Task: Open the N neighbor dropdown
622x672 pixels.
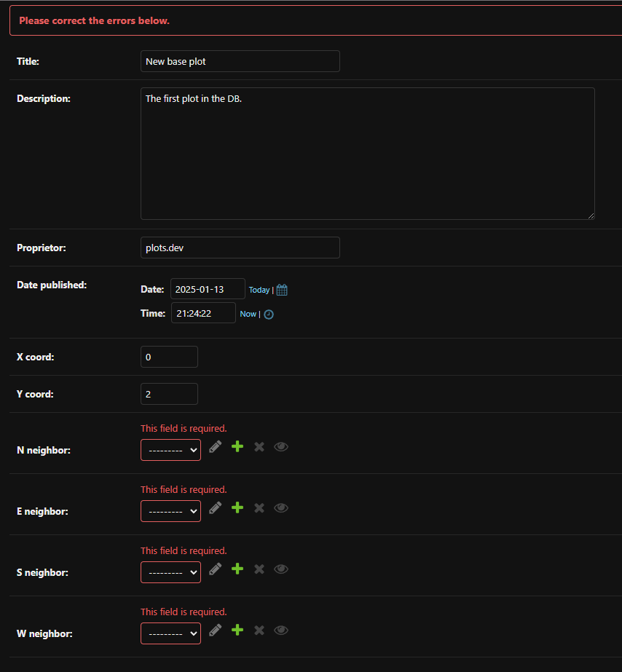Action: [x=170, y=450]
